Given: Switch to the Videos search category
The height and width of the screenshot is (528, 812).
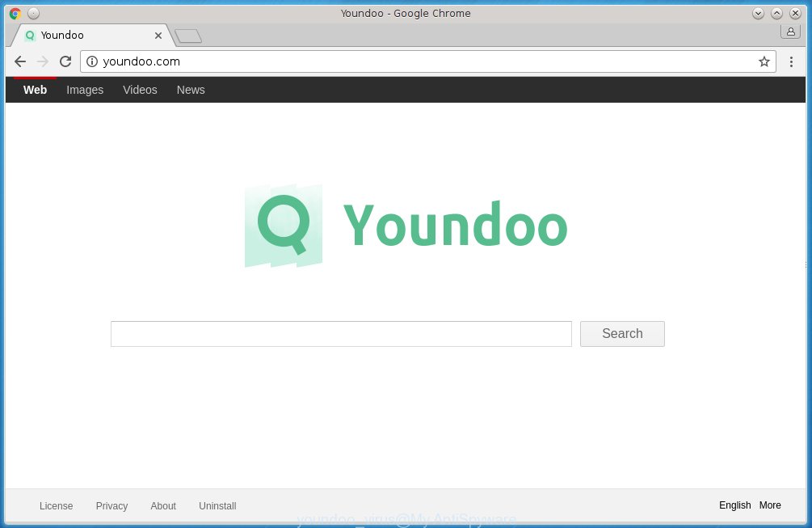Looking at the screenshot, I should pyautogui.click(x=140, y=91).
